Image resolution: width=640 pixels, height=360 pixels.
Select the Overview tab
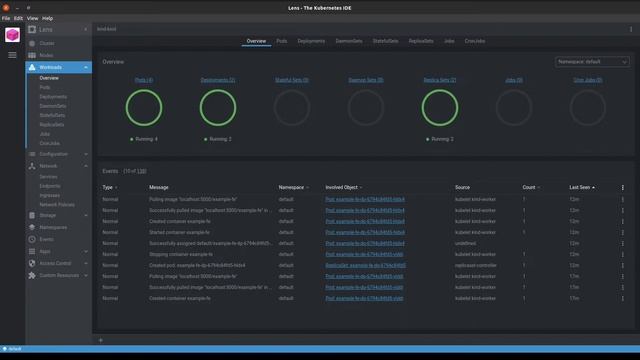tap(256, 41)
